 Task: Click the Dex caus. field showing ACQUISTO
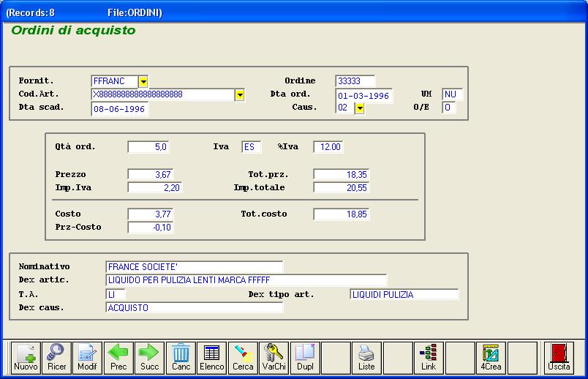pos(195,308)
